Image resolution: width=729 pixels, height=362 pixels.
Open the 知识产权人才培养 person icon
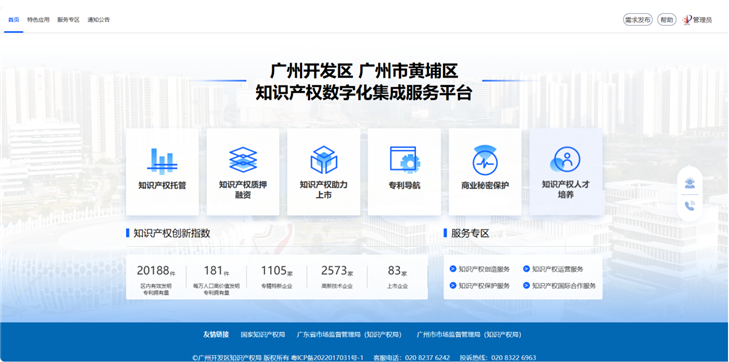[x=565, y=159]
